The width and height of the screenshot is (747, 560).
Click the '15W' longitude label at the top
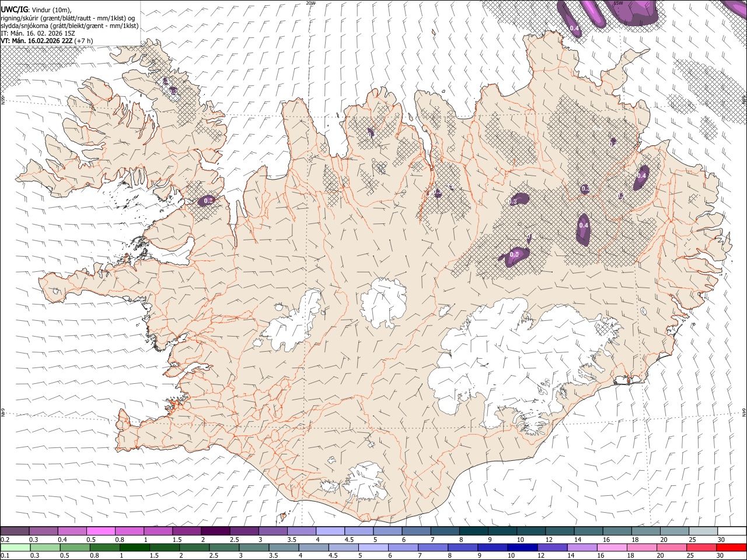coord(618,3)
